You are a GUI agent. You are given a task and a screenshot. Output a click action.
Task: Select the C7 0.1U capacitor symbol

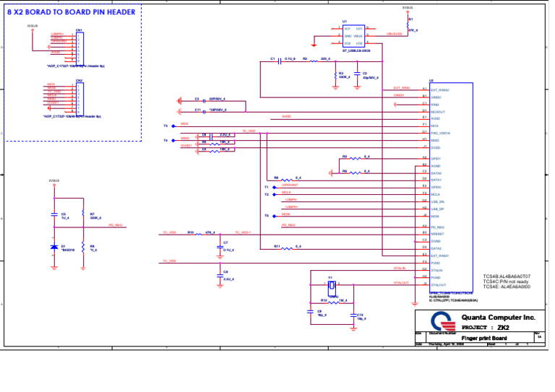coord(220,248)
